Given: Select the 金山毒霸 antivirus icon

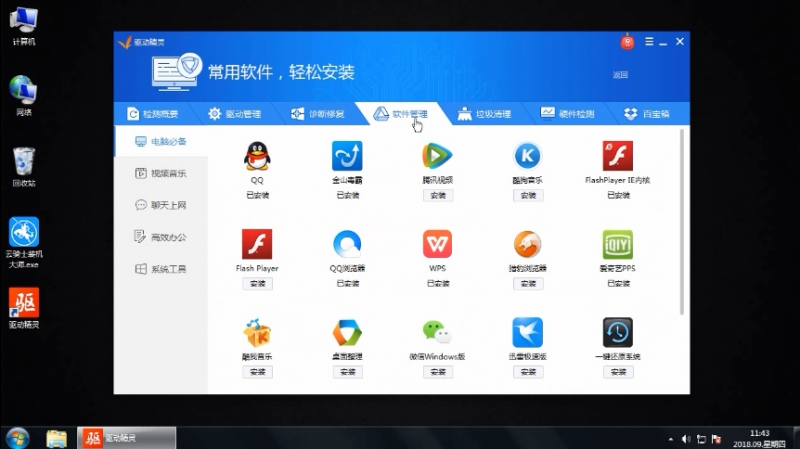Looking at the screenshot, I should pyautogui.click(x=347, y=156).
